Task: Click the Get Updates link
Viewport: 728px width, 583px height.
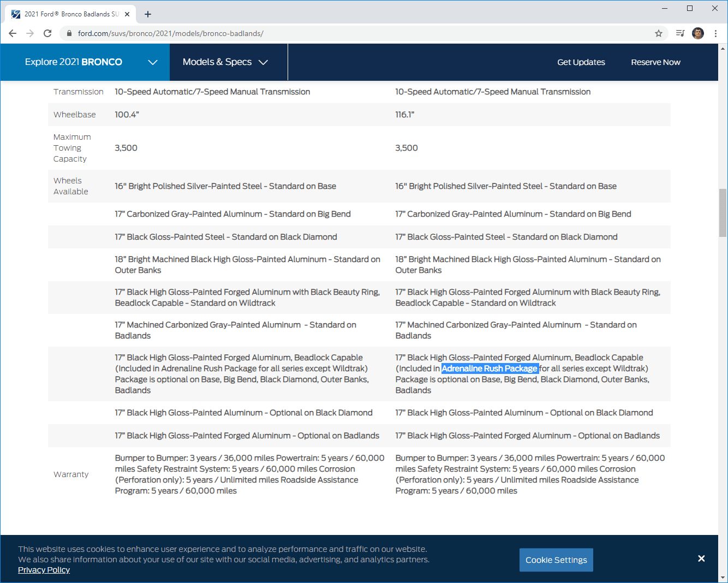Action: (x=581, y=62)
